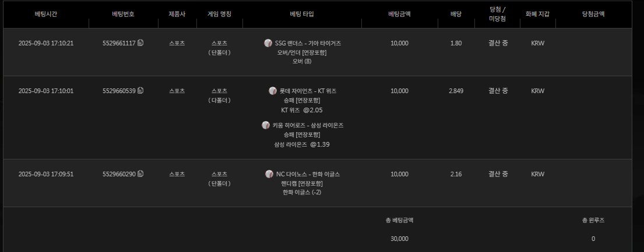644x252 pixels.
Task: Click the 제품사 column header
Action: click(177, 14)
